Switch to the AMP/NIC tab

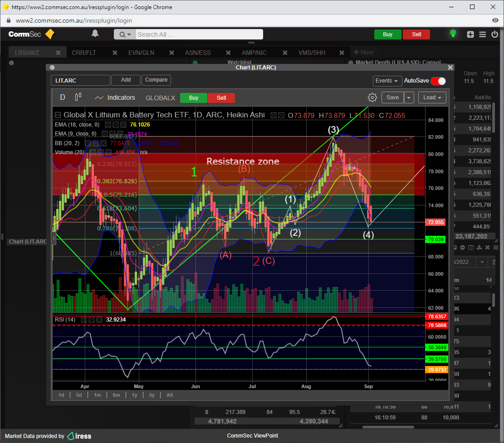[x=254, y=53]
